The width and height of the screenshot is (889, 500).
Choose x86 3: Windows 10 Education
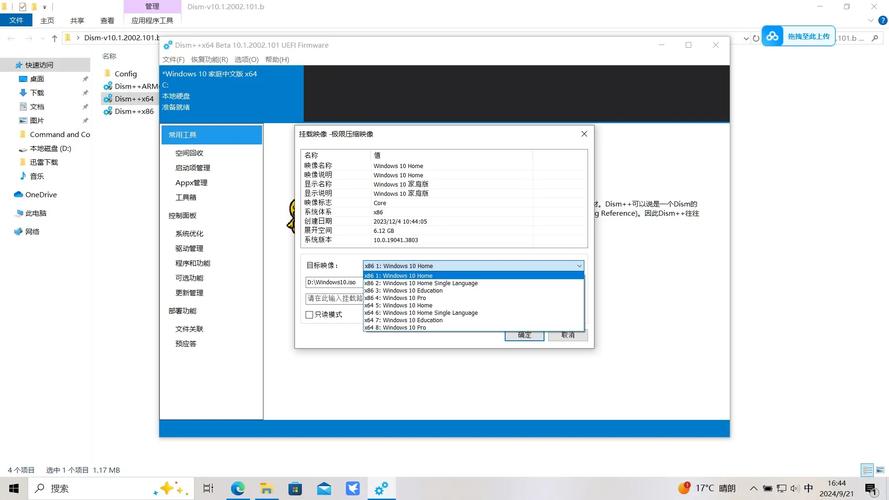(473, 290)
